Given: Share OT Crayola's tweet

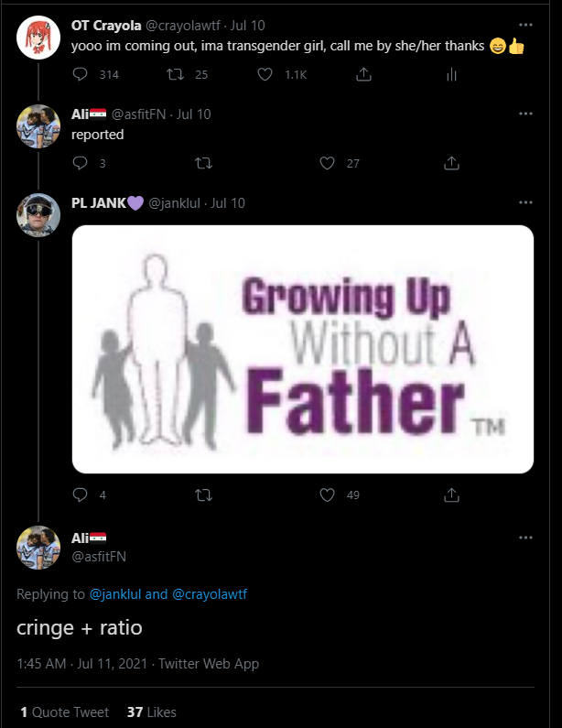Looking at the screenshot, I should click(363, 74).
